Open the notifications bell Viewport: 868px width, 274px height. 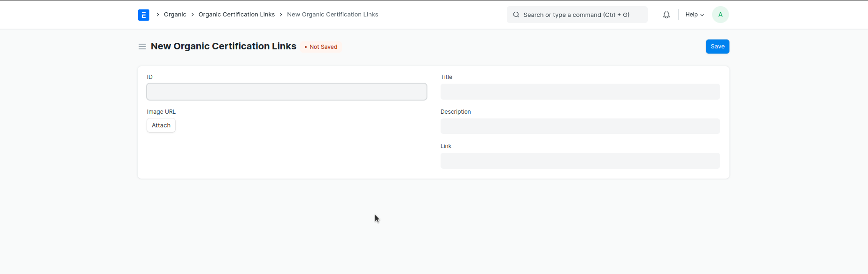click(666, 15)
